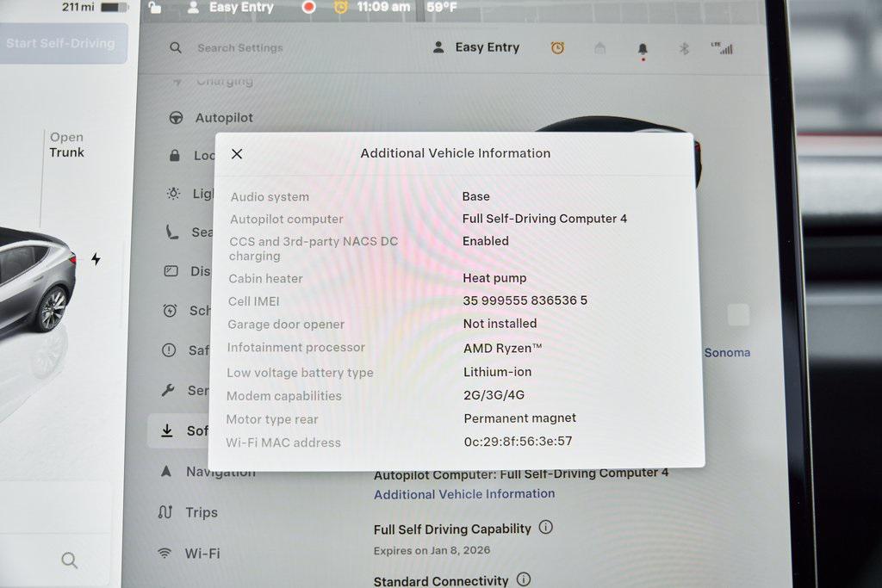
Task: Tap the LTE signal strength icon
Action: 723,48
